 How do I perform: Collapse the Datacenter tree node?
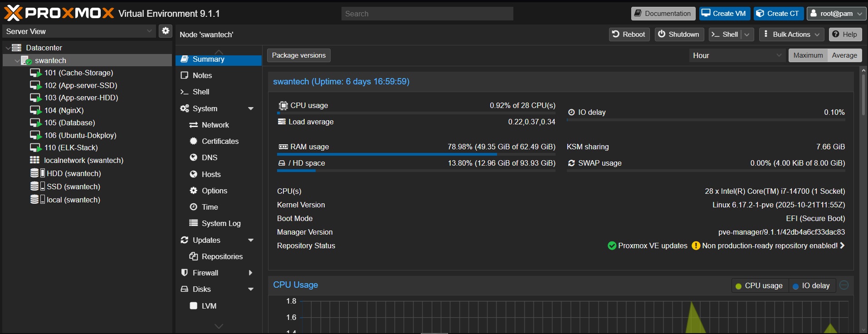pyautogui.click(x=8, y=48)
